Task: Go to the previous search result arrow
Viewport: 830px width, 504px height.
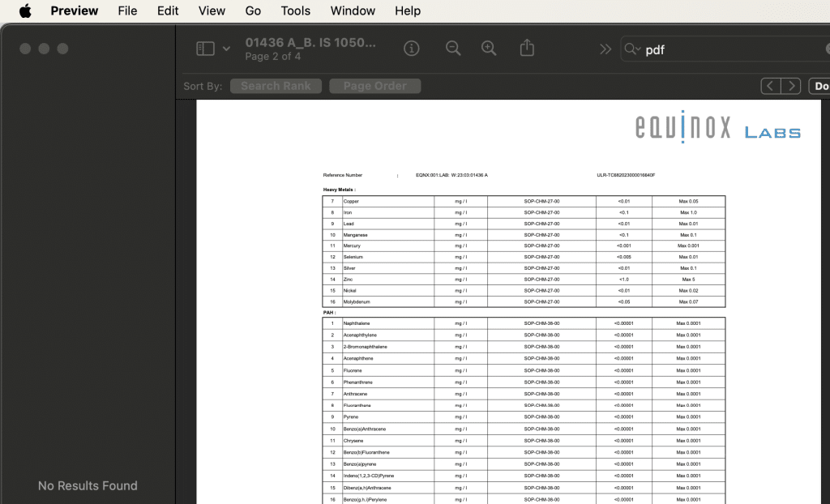Action: pos(769,86)
